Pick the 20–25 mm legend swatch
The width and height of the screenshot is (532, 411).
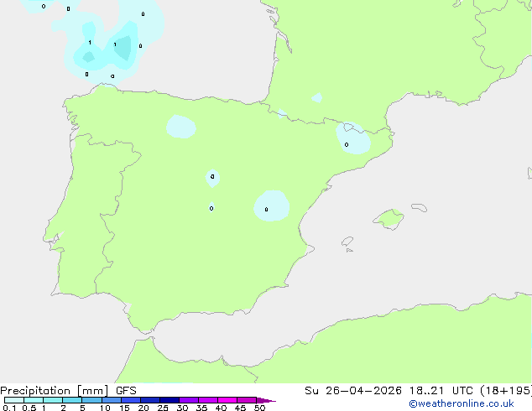pyautogui.click(x=149, y=400)
